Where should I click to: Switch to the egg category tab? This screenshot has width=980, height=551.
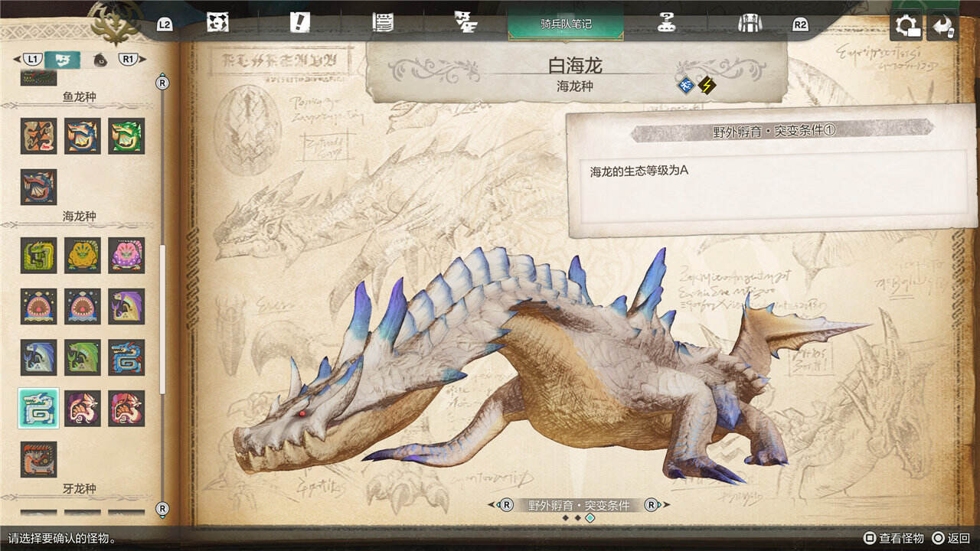(x=100, y=59)
